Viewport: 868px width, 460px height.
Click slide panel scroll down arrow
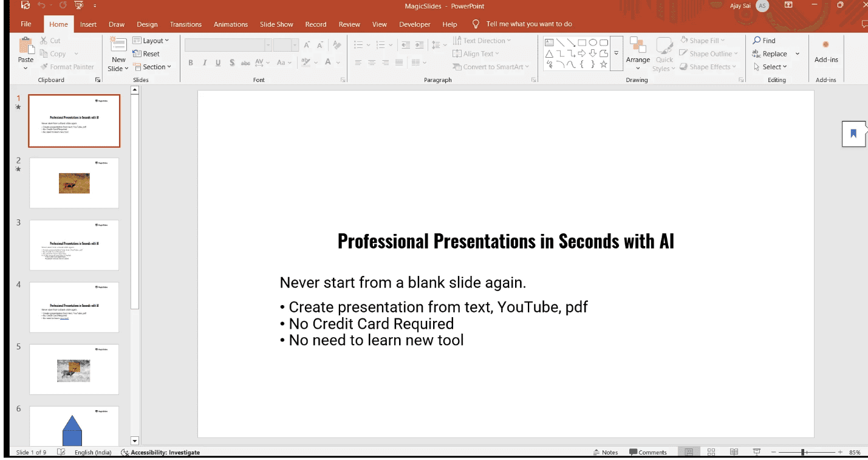135,441
